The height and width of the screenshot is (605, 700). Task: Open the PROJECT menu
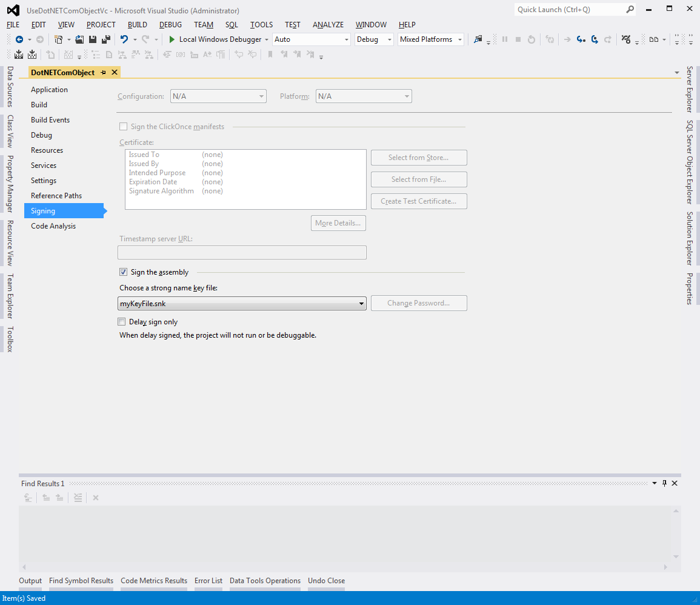pos(101,25)
